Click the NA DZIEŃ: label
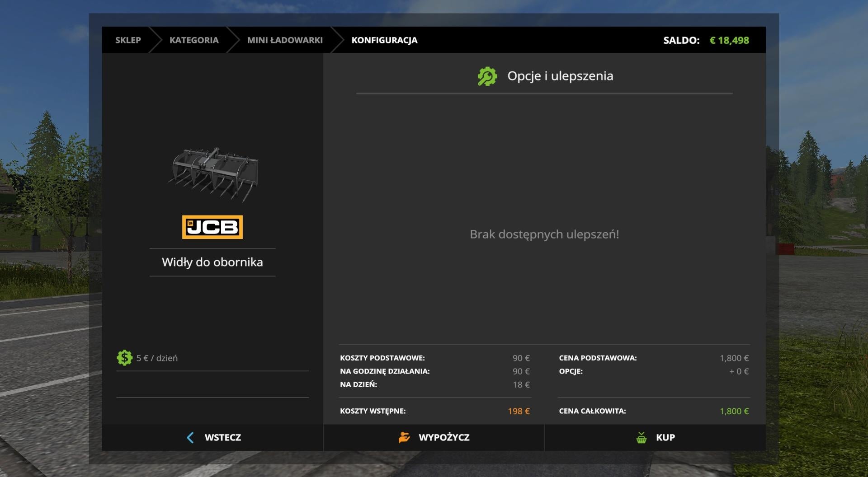The image size is (868, 477). pyautogui.click(x=359, y=384)
